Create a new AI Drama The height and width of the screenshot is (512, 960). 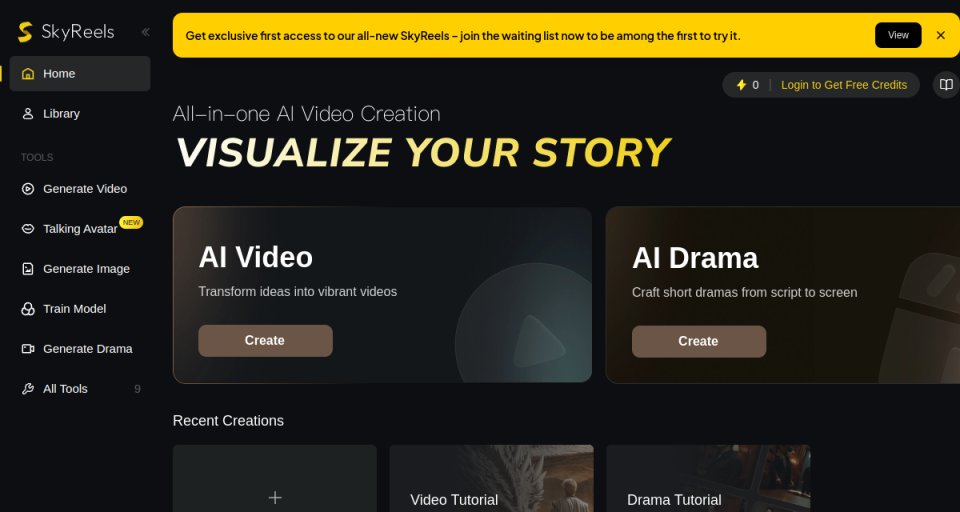pos(699,341)
